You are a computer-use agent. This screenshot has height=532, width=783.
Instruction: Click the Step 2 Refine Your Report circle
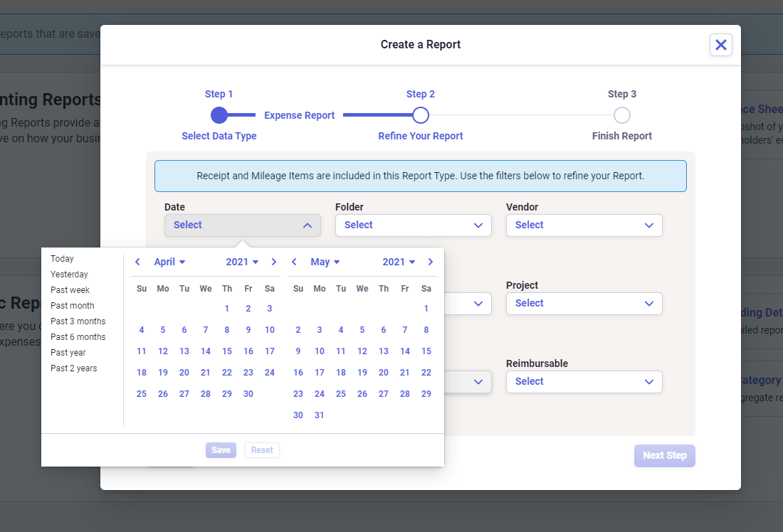pos(420,115)
